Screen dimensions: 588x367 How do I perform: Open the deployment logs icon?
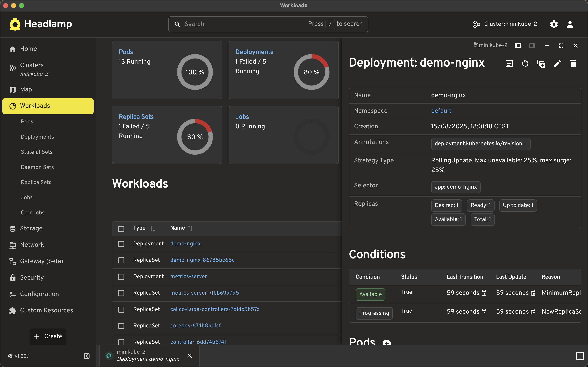(x=509, y=64)
